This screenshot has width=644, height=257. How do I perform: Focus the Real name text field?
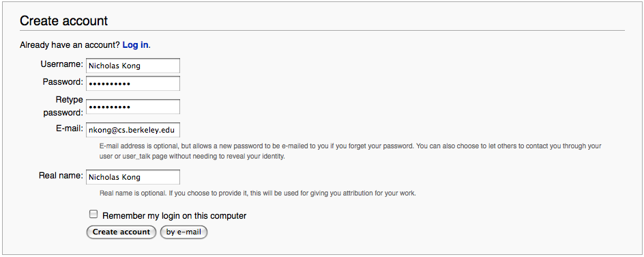(x=132, y=177)
